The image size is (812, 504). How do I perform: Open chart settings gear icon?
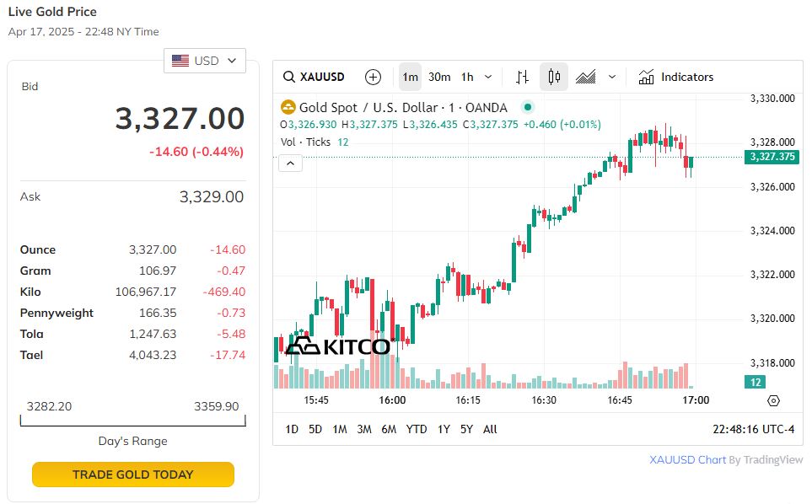pyautogui.click(x=774, y=400)
